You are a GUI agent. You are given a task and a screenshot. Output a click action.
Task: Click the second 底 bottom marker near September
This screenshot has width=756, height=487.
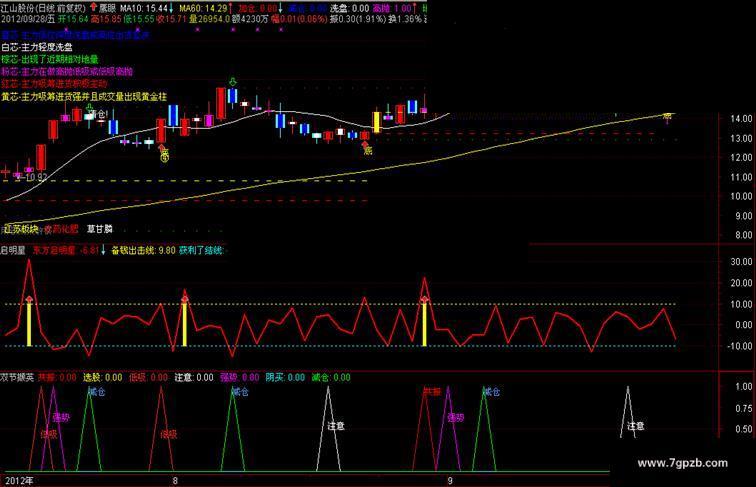[368, 150]
